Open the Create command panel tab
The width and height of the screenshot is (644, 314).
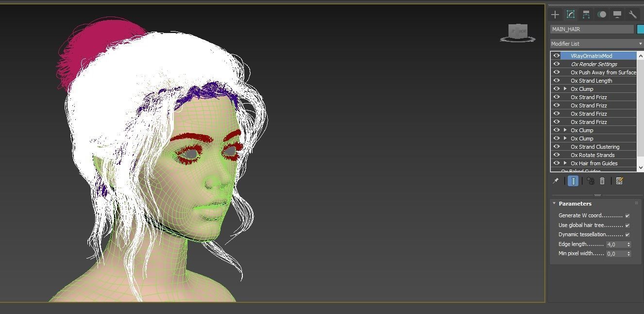555,15
